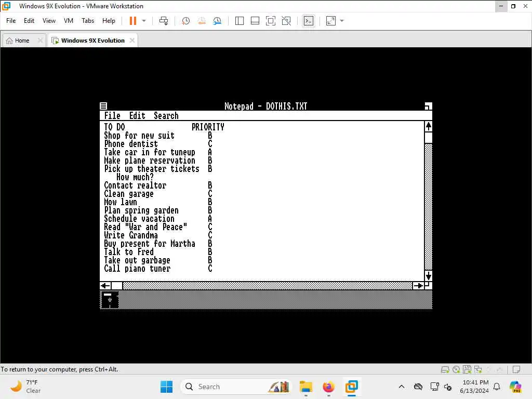532x399 pixels.
Task: Click the line 'Call piano tuner'
Action: click(x=137, y=269)
